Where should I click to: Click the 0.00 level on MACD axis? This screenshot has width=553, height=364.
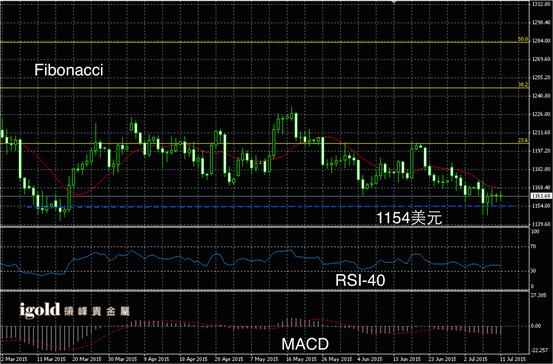click(x=537, y=326)
